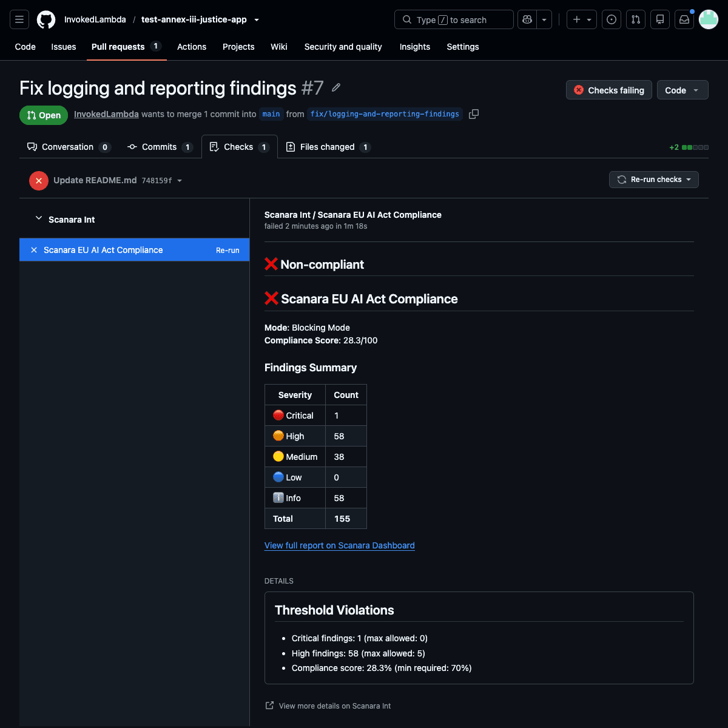Screen dimensions: 728x728
Task: Click the Low severity row label
Action: pos(288,477)
